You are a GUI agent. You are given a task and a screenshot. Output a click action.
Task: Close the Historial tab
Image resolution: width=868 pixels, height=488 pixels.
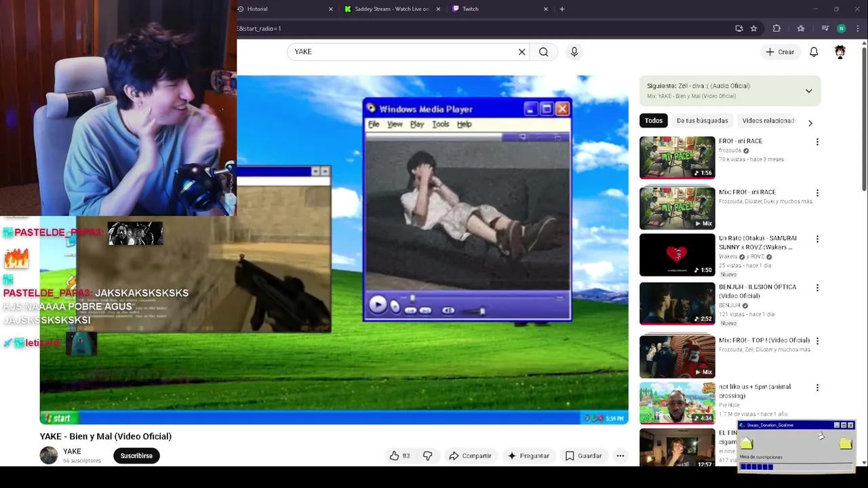coord(331,9)
